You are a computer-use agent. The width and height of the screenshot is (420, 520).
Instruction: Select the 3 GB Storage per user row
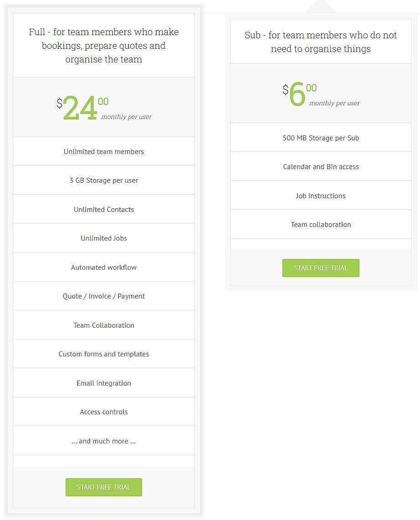(103, 180)
